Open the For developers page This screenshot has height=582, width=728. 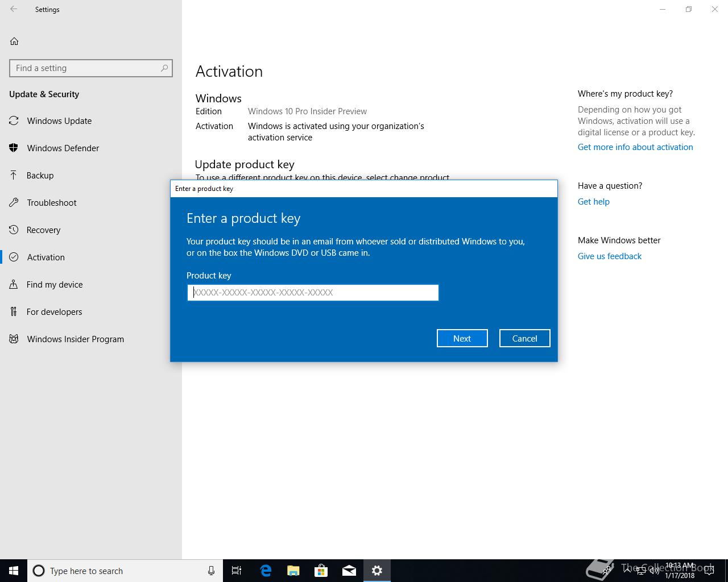(91, 311)
